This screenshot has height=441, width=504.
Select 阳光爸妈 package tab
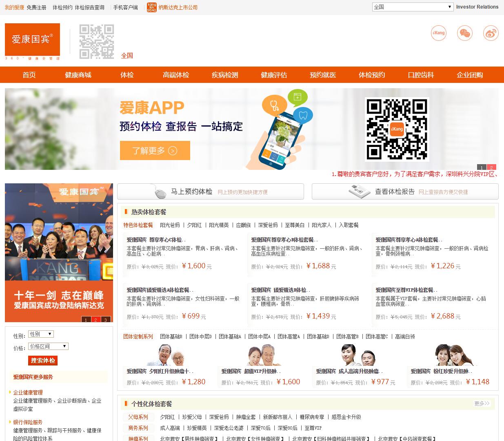[170, 225]
